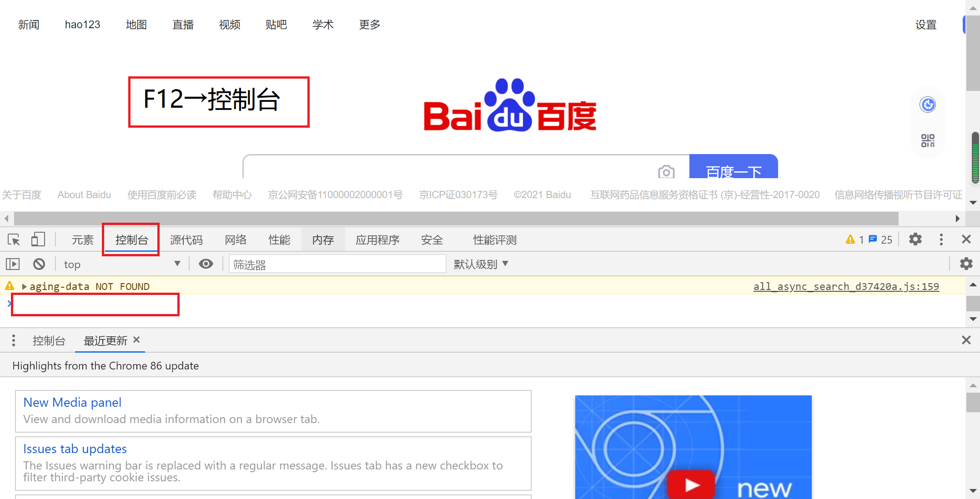The width and height of the screenshot is (980, 499).
Task: Click the Baidu logo
Action: tap(510, 105)
